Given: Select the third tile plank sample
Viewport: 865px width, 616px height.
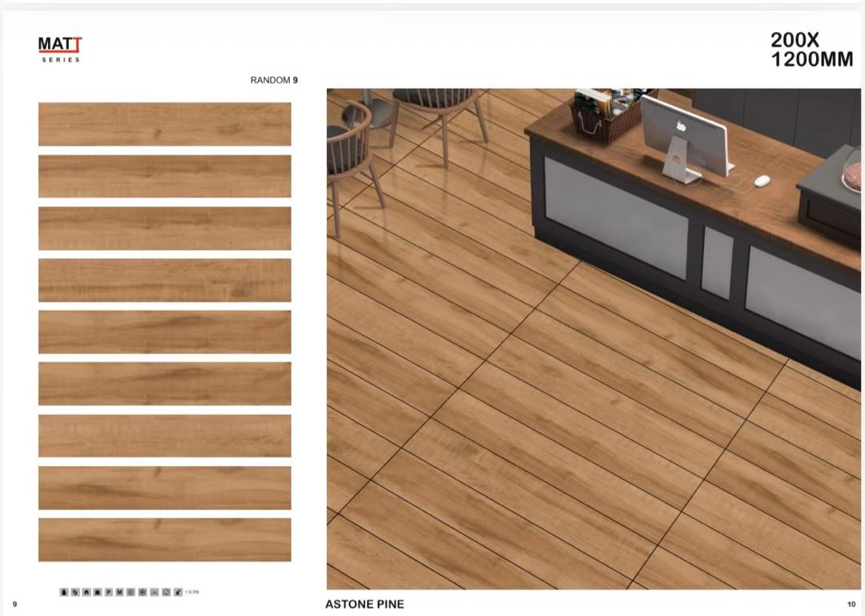Looking at the screenshot, I should pos(165,228).
